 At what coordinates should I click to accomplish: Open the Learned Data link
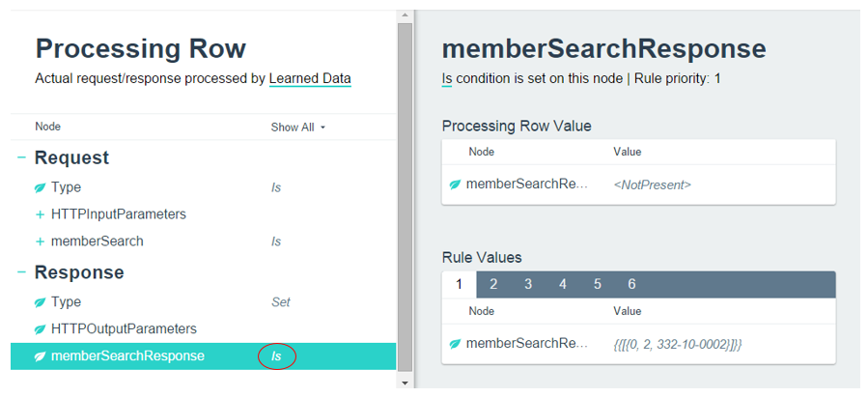click(310, 78)
